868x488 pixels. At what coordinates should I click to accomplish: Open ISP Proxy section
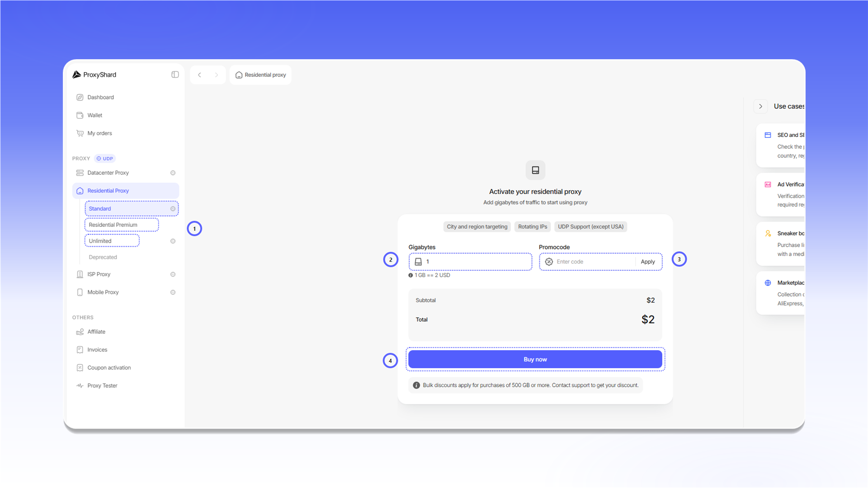[x=126, y=274]
